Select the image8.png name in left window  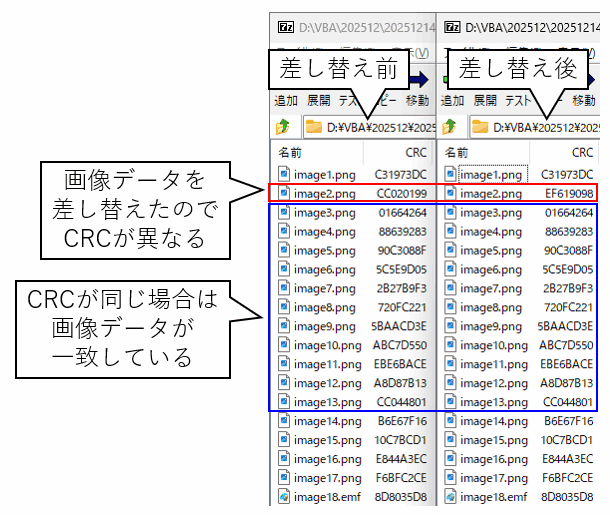point(324,308)
